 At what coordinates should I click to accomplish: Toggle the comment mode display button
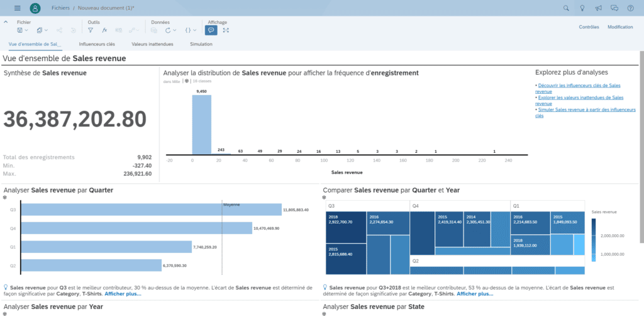(x=211, y=30)
